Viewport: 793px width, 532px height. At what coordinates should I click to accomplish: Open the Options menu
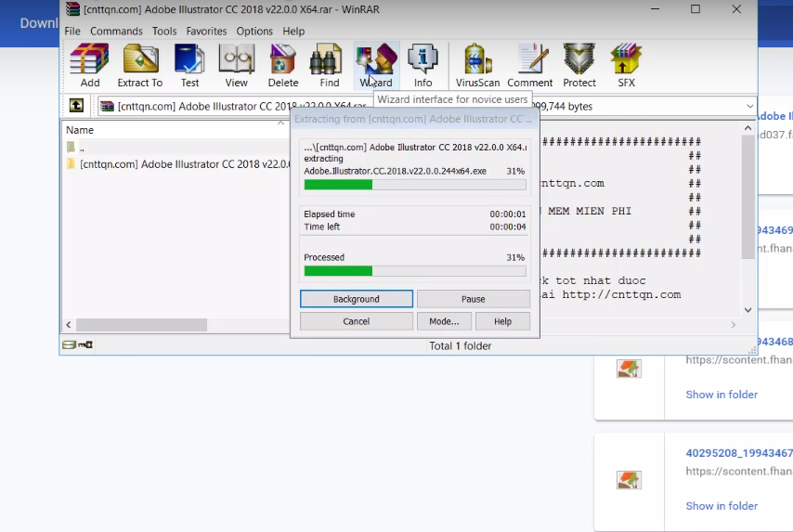pos(254,31)
